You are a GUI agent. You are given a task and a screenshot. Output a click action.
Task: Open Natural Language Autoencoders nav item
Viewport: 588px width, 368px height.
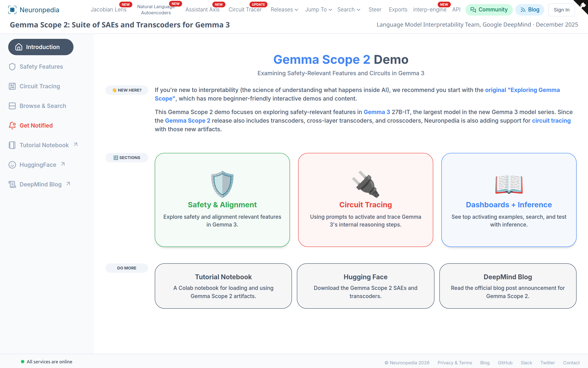[x=156, y=10]
